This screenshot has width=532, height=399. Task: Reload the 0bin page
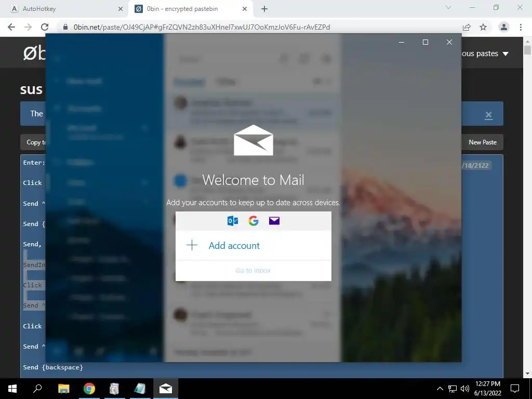pyautogui.click(x=45, y=27)
